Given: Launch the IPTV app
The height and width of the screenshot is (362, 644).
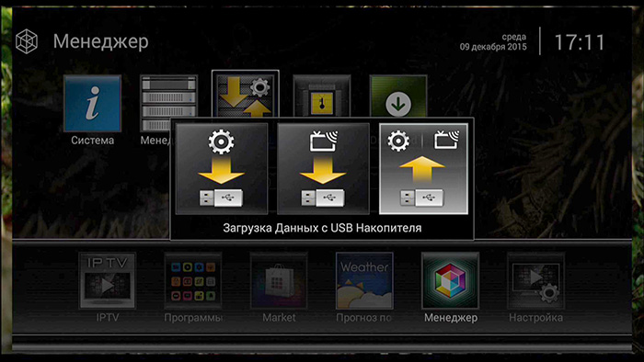Looking at the screenshot, I should 108,280.
